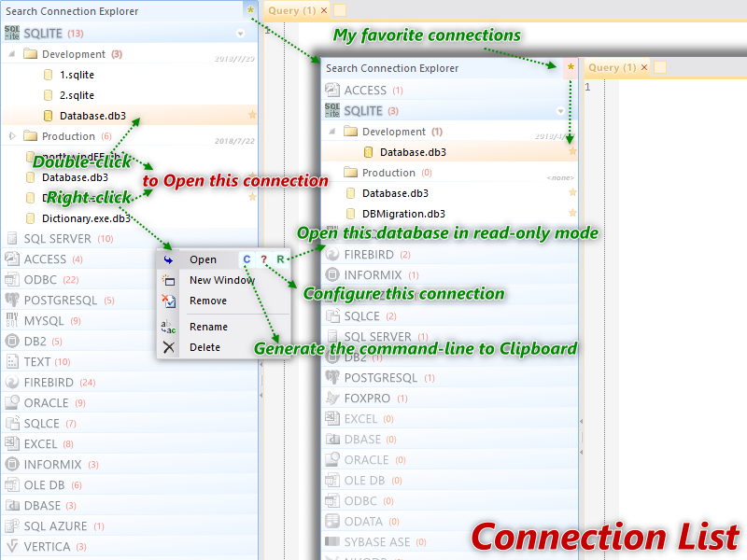Open the SQLITE (13) header dropdown arrow
747x560 pixels.
coord(241,34)
